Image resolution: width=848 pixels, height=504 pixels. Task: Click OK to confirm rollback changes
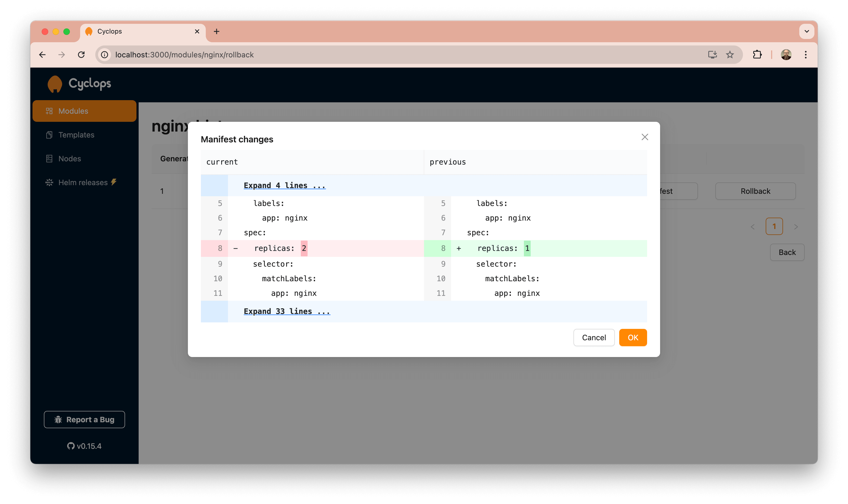(x=632, y=337)
